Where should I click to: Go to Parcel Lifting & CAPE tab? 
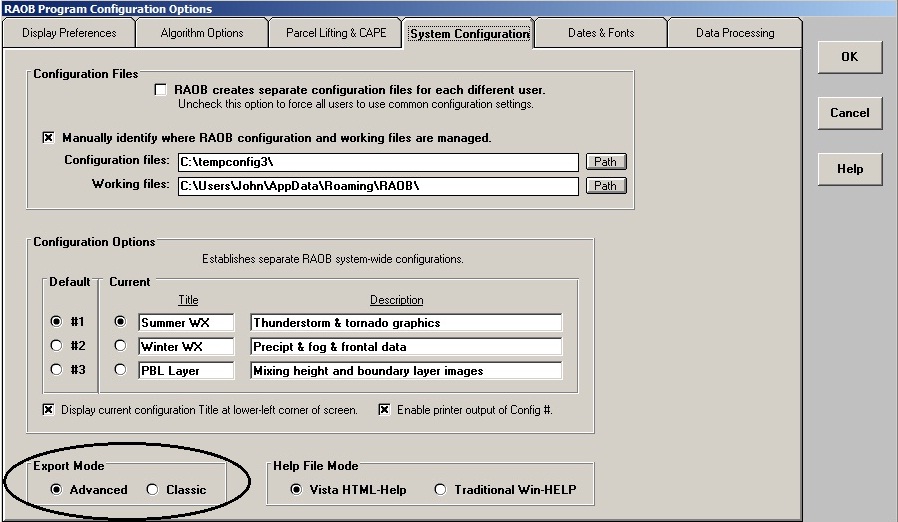coord(336,33)
